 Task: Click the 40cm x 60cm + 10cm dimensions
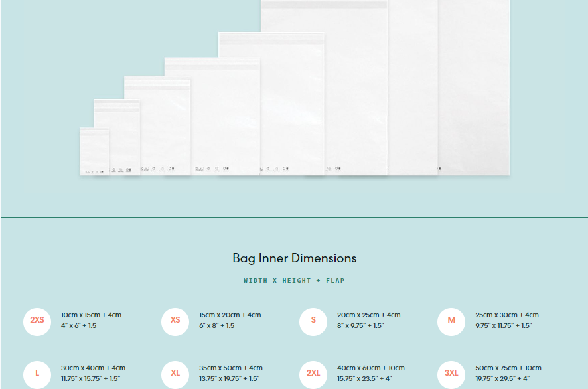pos(370,368)
